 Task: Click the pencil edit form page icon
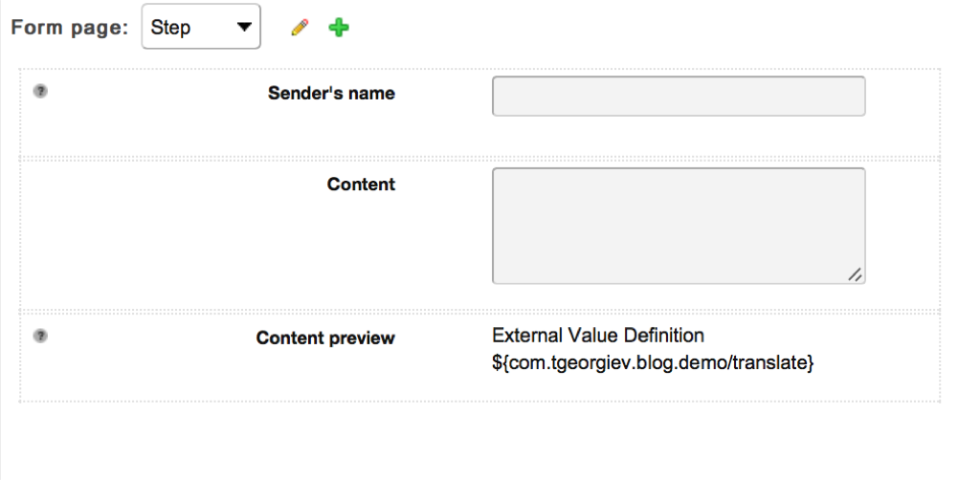[x=300, y=29]
